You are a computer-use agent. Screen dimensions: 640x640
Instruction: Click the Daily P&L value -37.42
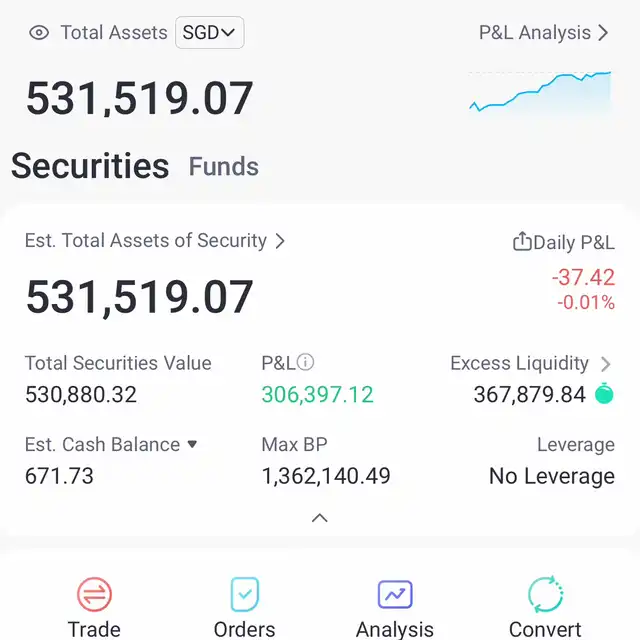tap(583, 277)
